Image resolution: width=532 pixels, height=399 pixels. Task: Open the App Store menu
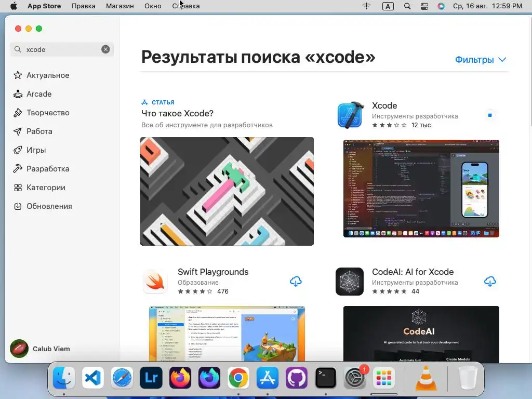44,6
